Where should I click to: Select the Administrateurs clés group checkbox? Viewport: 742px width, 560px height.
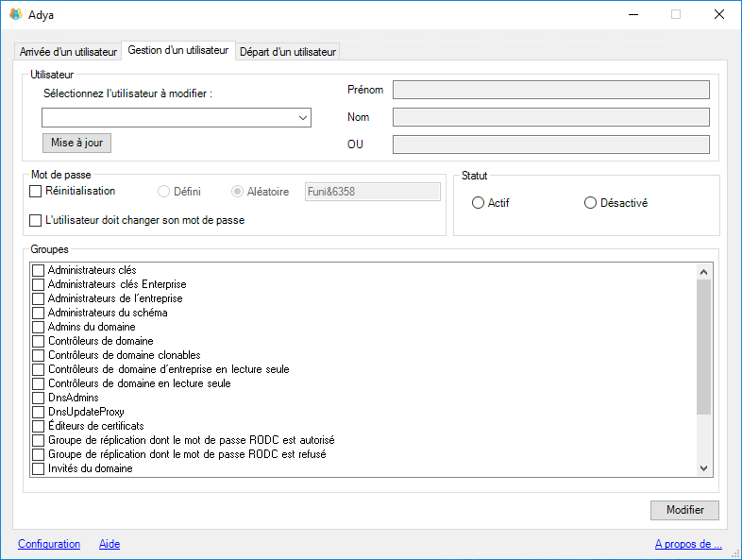click(39, 270)
